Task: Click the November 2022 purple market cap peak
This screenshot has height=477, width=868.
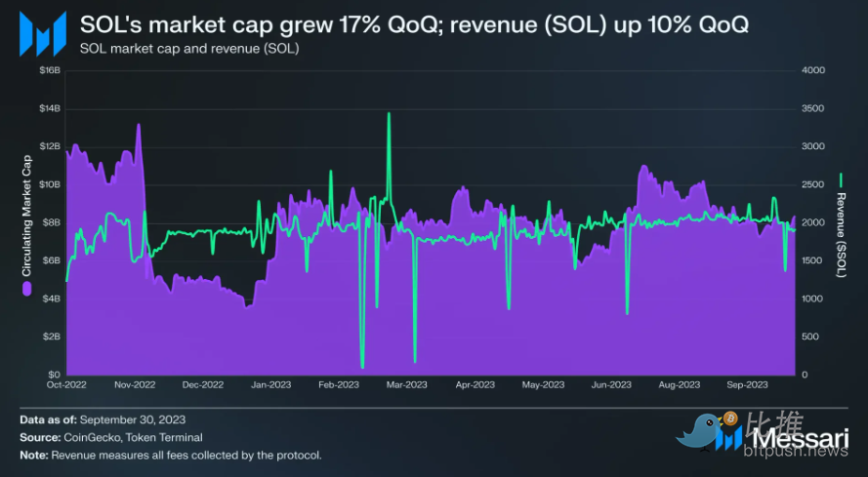Action: click(x=139, y=126)
